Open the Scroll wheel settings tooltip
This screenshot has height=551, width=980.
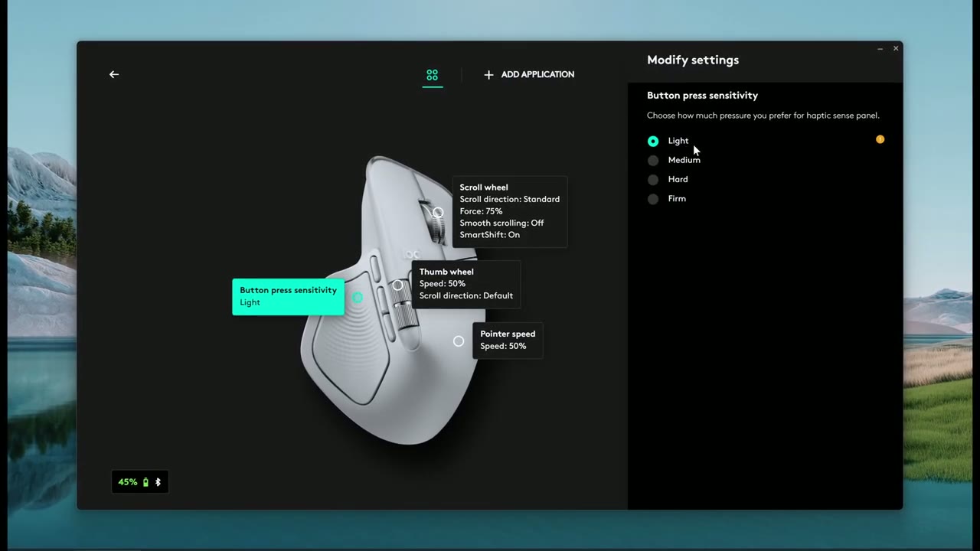pyautogui.click(x=509, y=210)
